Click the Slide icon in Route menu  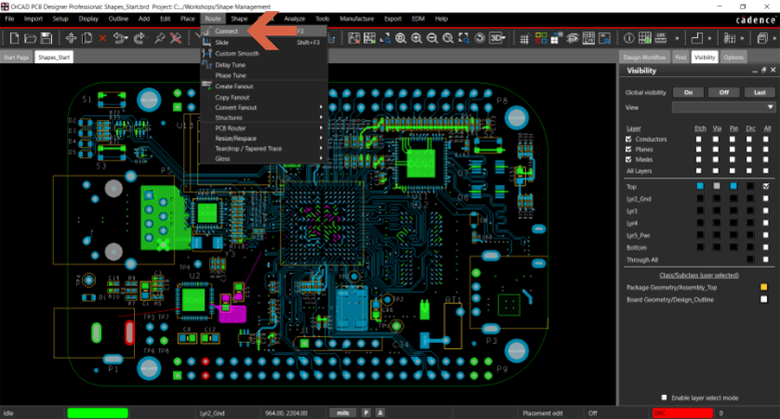[206, 42]
